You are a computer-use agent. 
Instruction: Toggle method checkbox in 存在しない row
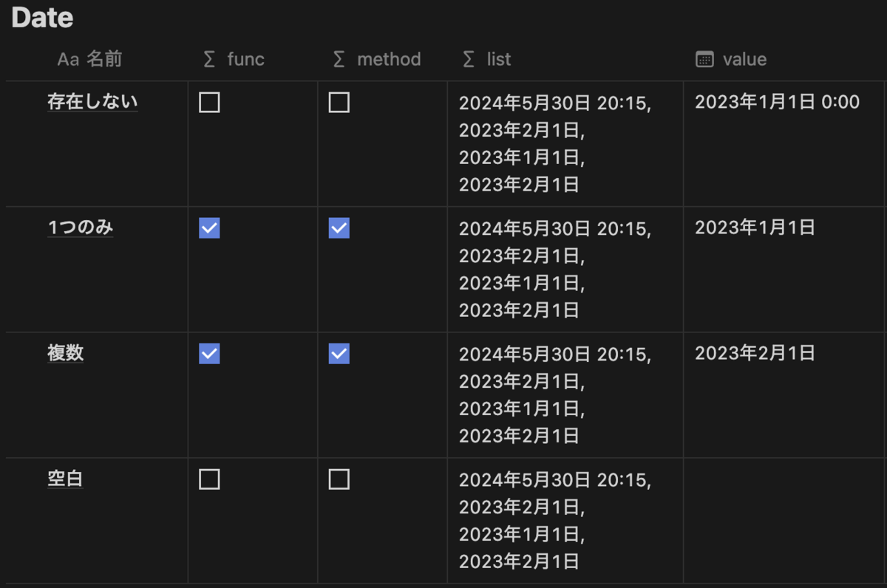coord(339,103)
